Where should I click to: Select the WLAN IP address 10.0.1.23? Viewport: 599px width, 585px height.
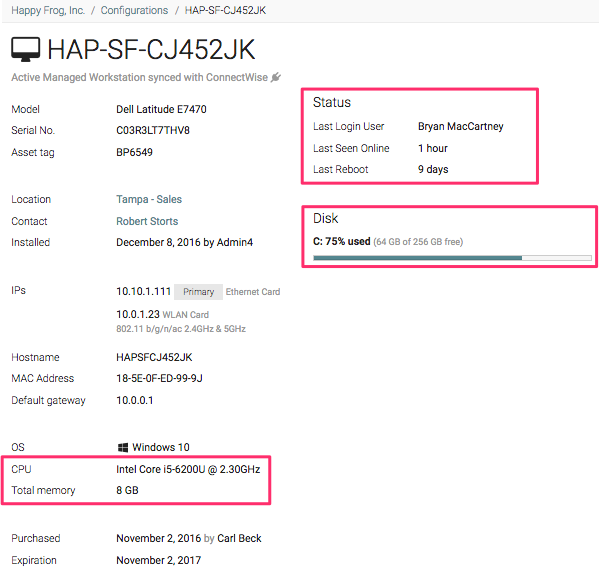[x=138, y=314]
